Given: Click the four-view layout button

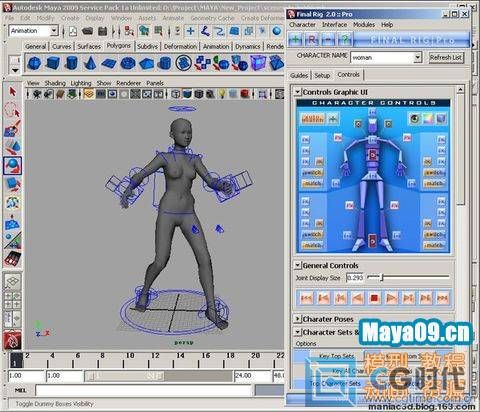Looking at the screenshot, I should [13, 300].
